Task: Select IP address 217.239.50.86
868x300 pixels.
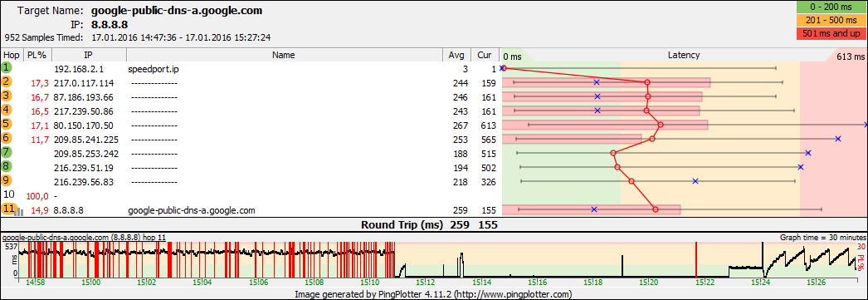Action: coord(84,111)
